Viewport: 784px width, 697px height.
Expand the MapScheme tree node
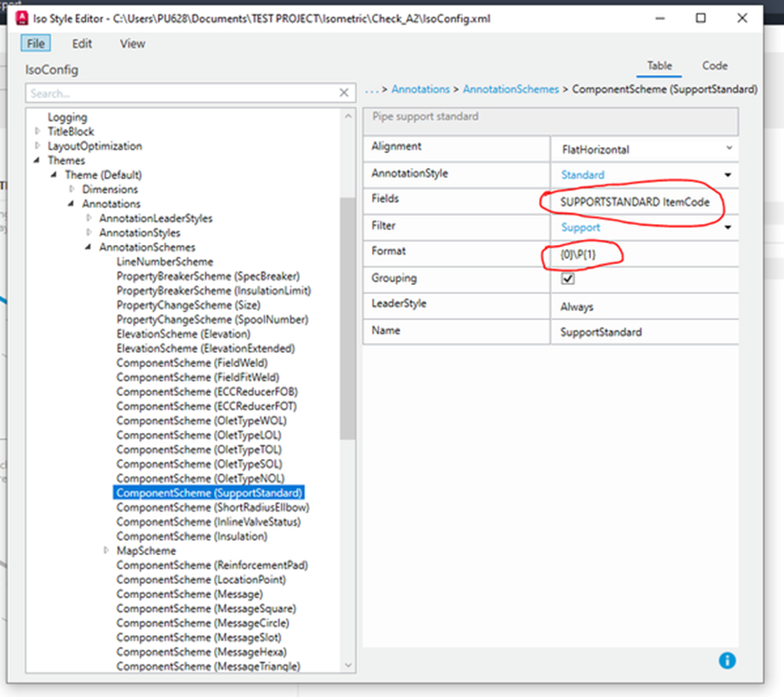coord(106,551)
